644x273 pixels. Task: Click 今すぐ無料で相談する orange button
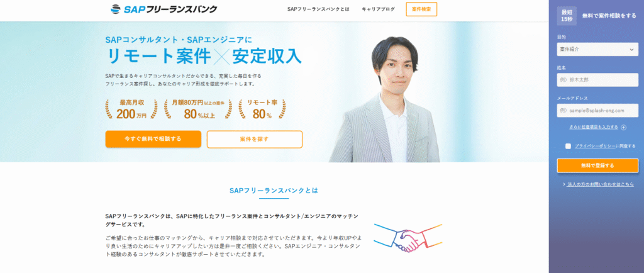[x=153, y=139]
